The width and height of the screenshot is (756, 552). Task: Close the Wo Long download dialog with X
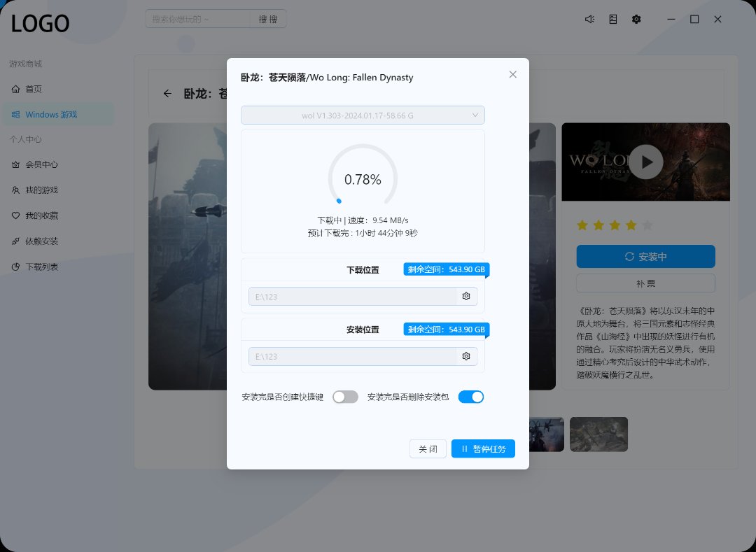(x=512, y=74)
